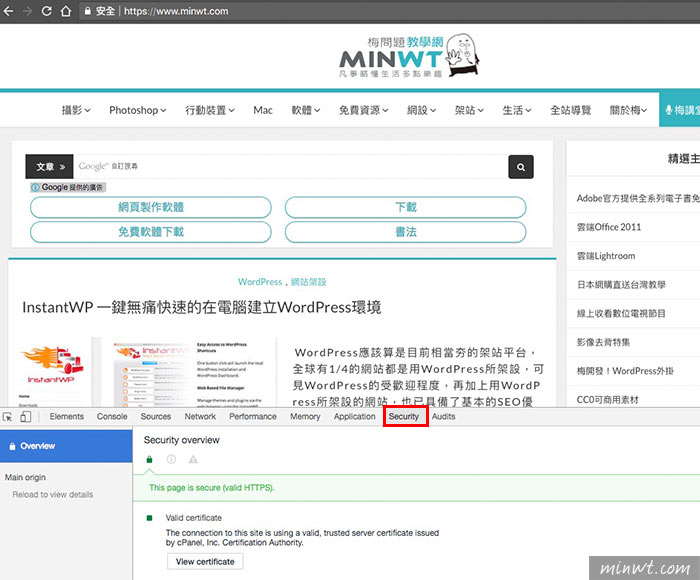Click the 下載 ad button
The image size is (700, 580).
[x=405, y=208]
